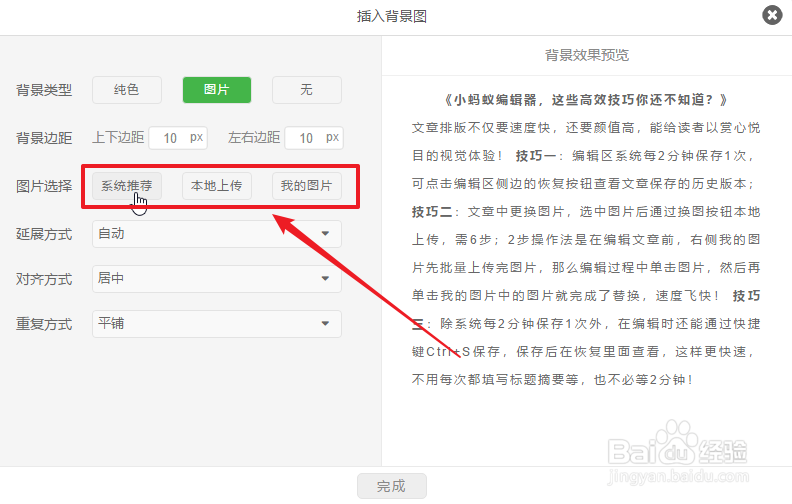Open 我的图片 image source
This screenshot has width=792, height=504.
point(307,186)
